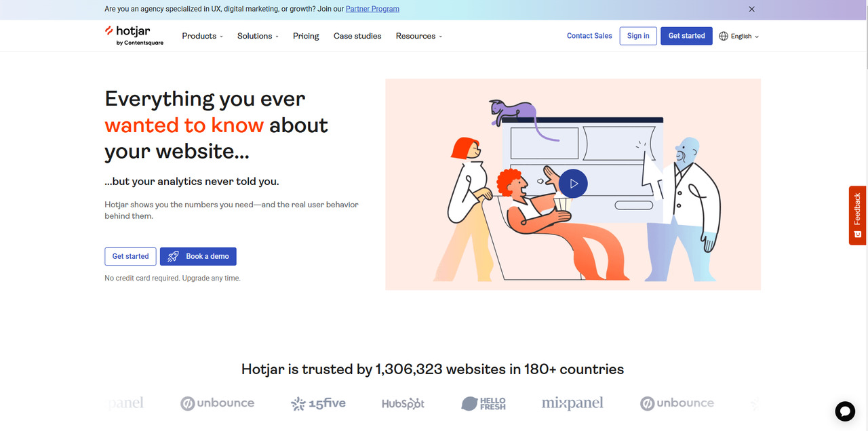Expand the Solutions dropdown
868x431 pixels.
point(258,36)
